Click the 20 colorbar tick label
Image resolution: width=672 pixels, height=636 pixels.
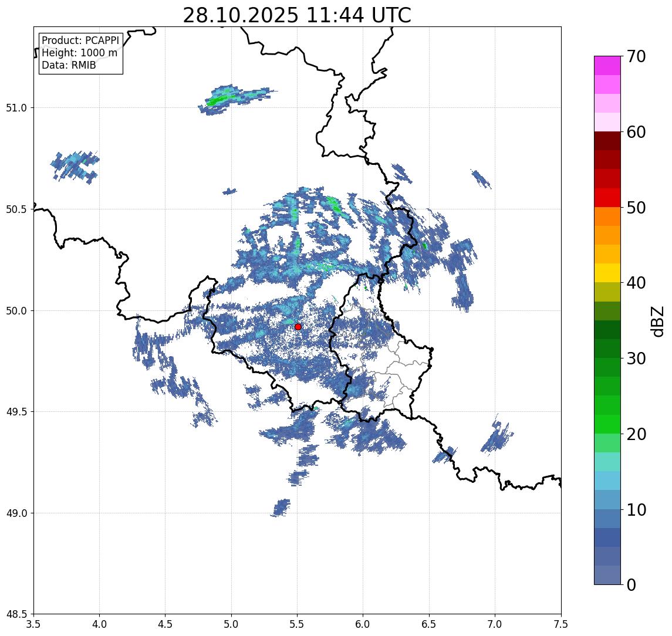(x=636, y=434)
